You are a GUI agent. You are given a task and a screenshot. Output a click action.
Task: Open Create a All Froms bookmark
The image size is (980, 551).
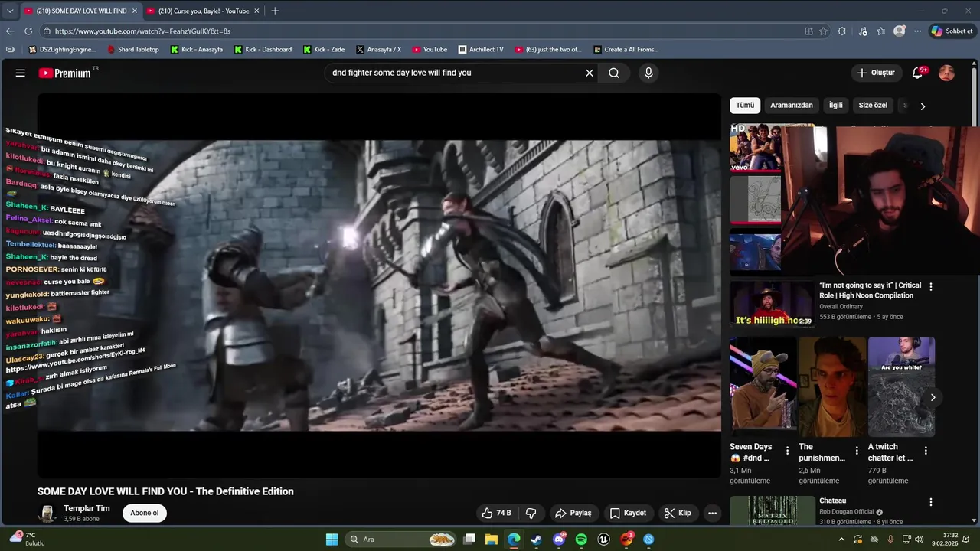(x=626, y=49)
